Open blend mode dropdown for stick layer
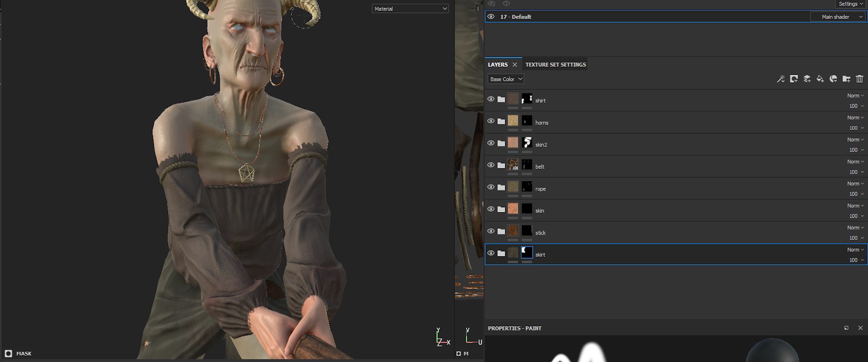 tap(856, 228)
